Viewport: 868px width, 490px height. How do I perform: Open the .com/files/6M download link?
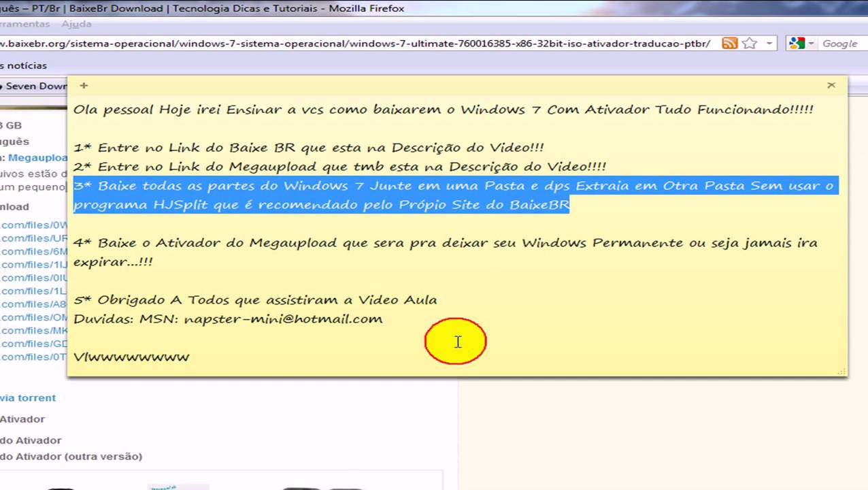tap(34, 251)
